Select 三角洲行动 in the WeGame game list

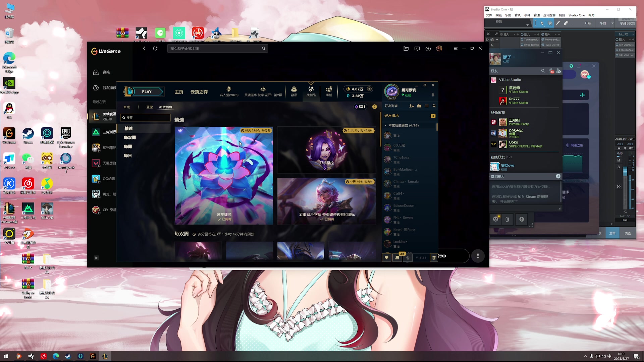coord(103,132)
